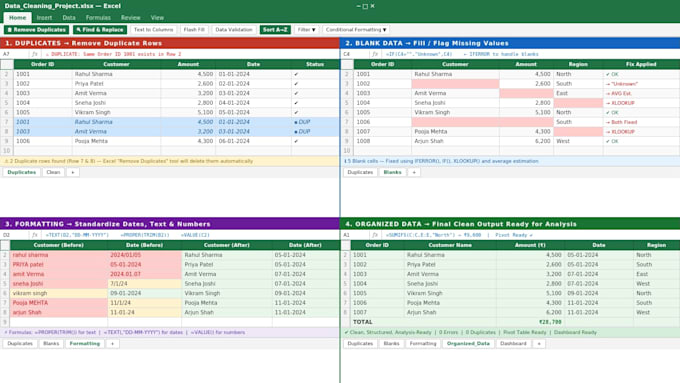Click the Date (After) column header
680x383 pixels.
tap(305, 246)
